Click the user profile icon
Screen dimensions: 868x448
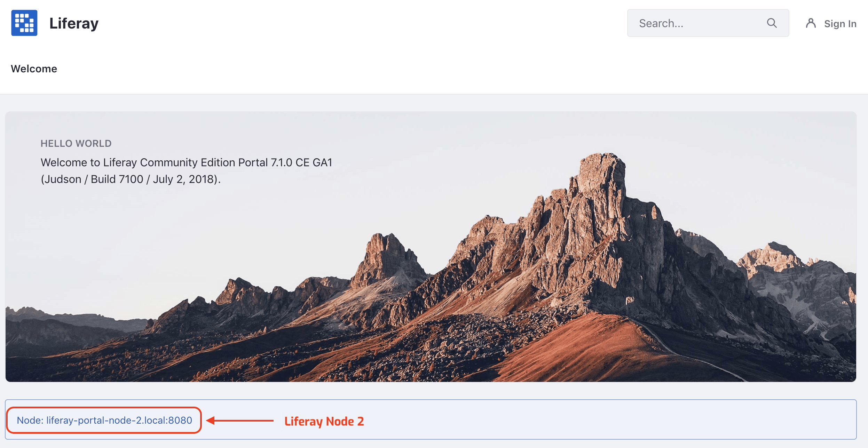pos(811,23)
